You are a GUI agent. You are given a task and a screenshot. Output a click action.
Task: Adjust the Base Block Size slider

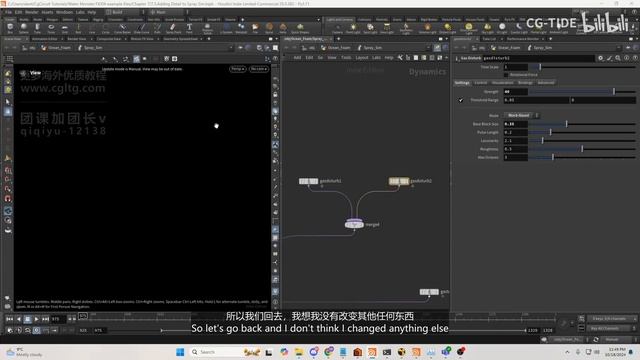[582, 124]
